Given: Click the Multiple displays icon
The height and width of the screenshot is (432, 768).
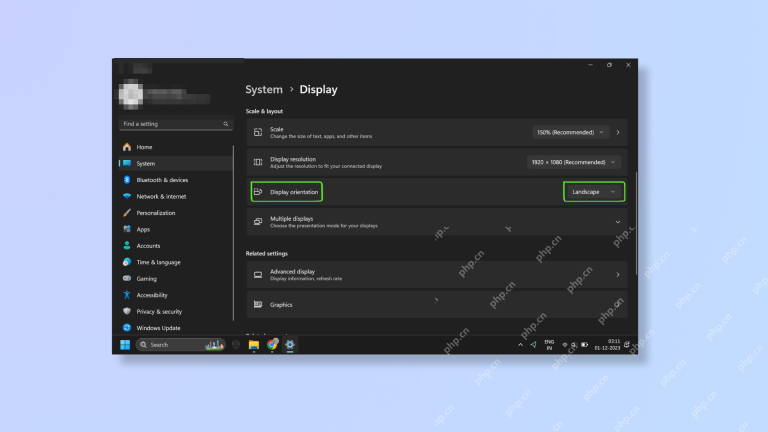Looking at the screenshot, I should pos(258,222).
